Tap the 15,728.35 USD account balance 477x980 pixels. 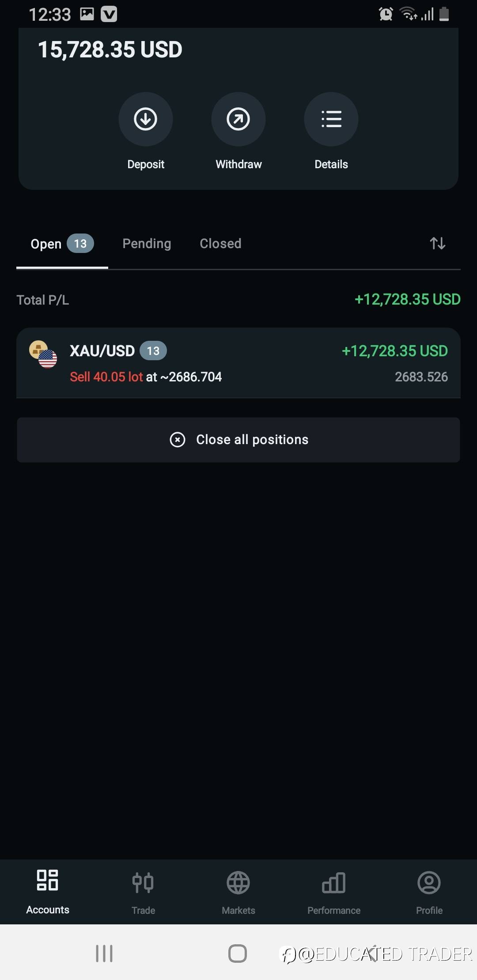pyautogui.click(x=110, y=49)
